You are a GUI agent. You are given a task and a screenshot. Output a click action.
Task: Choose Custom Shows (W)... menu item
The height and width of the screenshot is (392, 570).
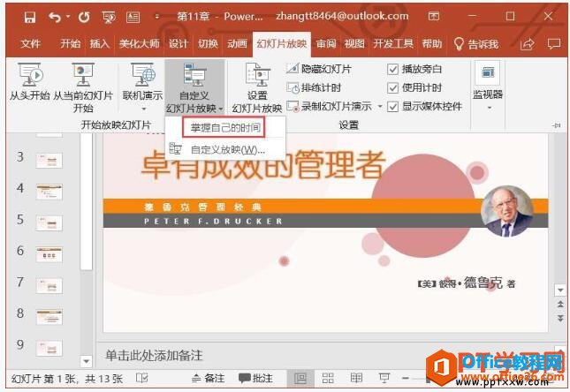tap(225, 149)
